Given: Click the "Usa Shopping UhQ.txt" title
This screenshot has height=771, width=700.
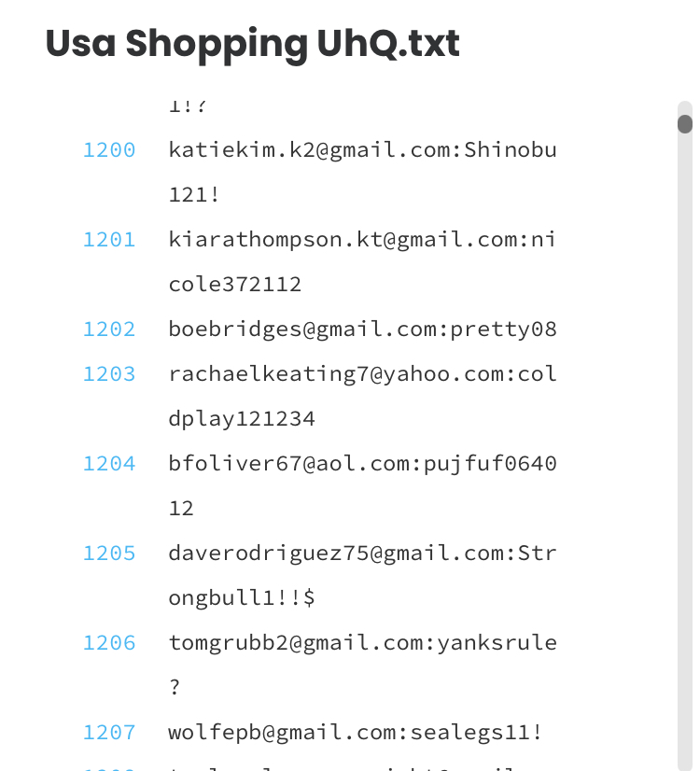Looking at the screenshot, I should click(x=252, y=44).
